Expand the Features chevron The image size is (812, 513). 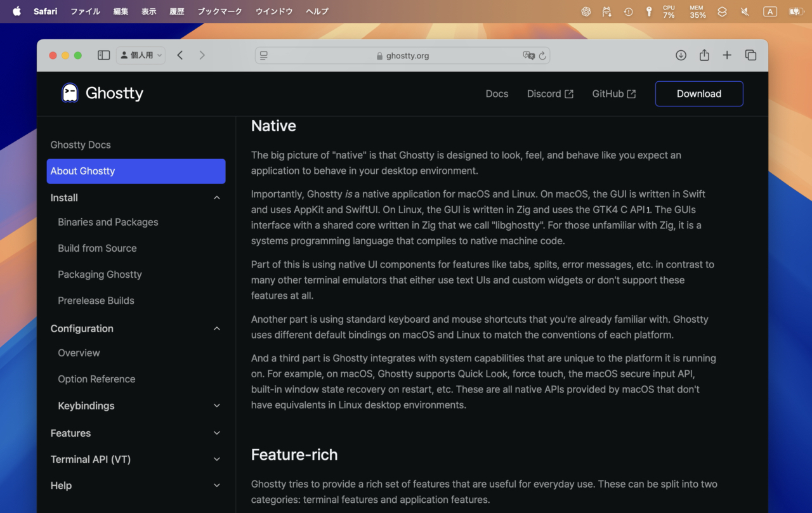217,433
